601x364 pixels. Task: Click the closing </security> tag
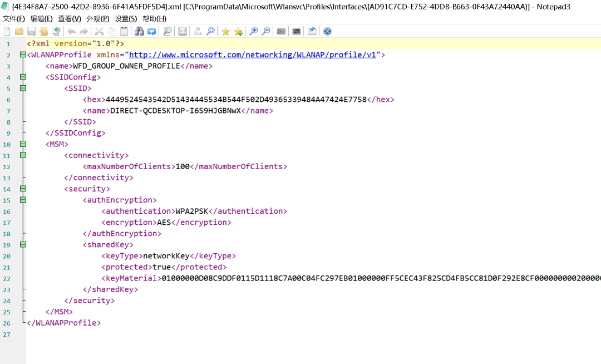coord(89,301)
